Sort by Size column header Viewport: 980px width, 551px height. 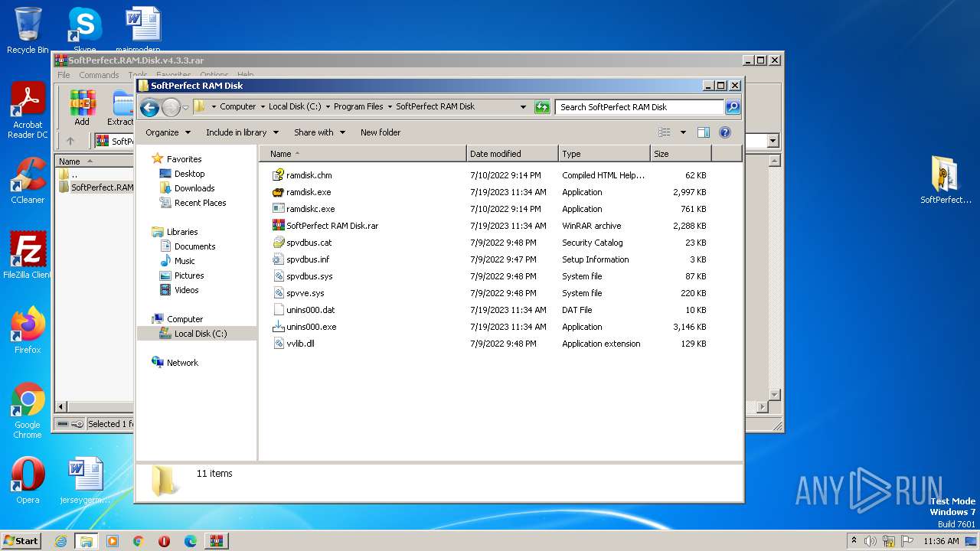(x=681, y=154)
